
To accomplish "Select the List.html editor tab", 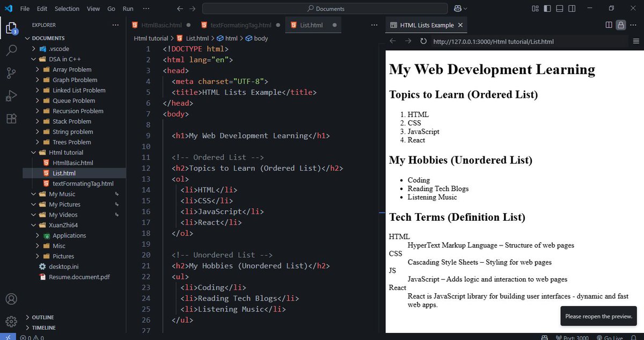I will point(313,25).
